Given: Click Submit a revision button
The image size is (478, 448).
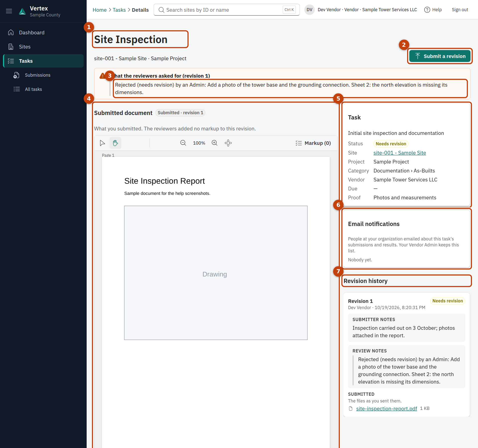Looking at the screenshot, I should point(440,56).
